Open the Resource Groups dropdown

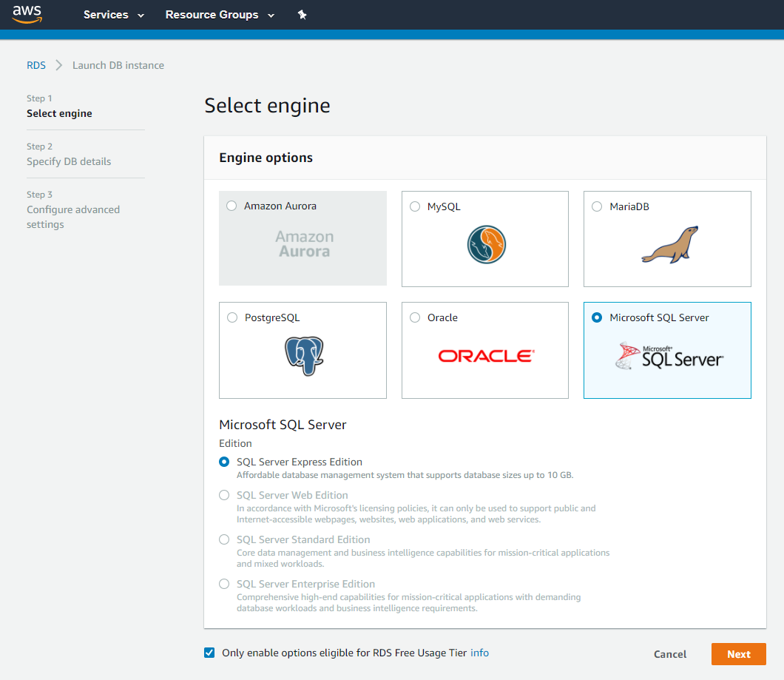(220, 15)
